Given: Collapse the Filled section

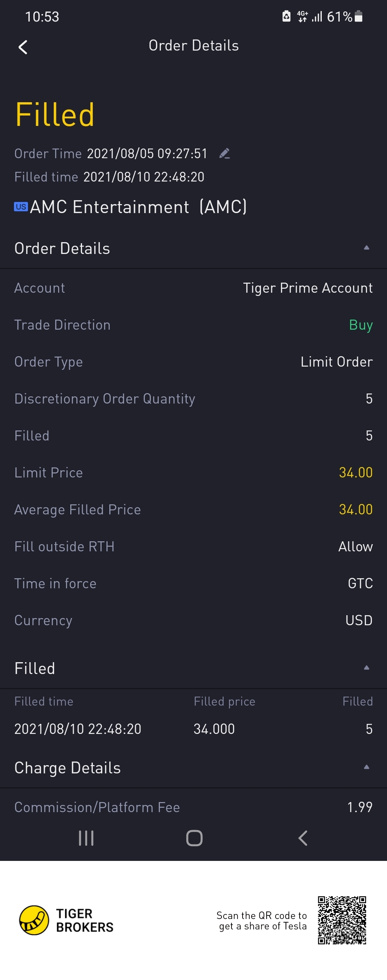Looking at the screenshot, I should (367, 668).
